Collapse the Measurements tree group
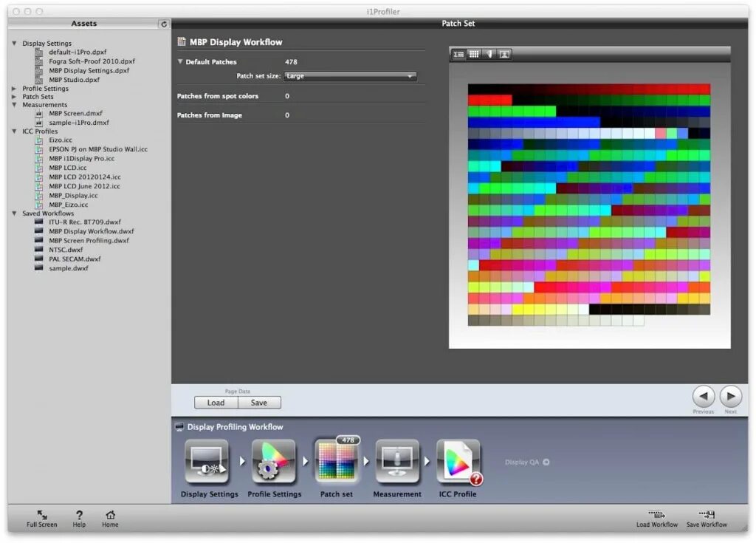This screenshot has height=543, width=756. tap(14, 105)
